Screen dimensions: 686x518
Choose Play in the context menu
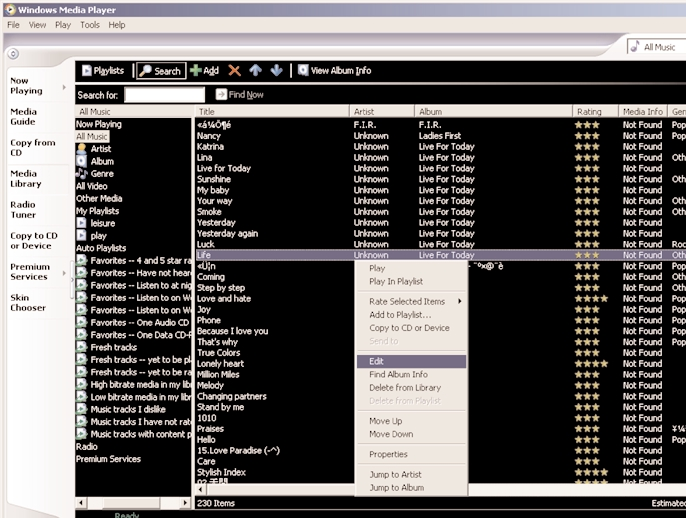pyautogui.click(x=411, y=268)
